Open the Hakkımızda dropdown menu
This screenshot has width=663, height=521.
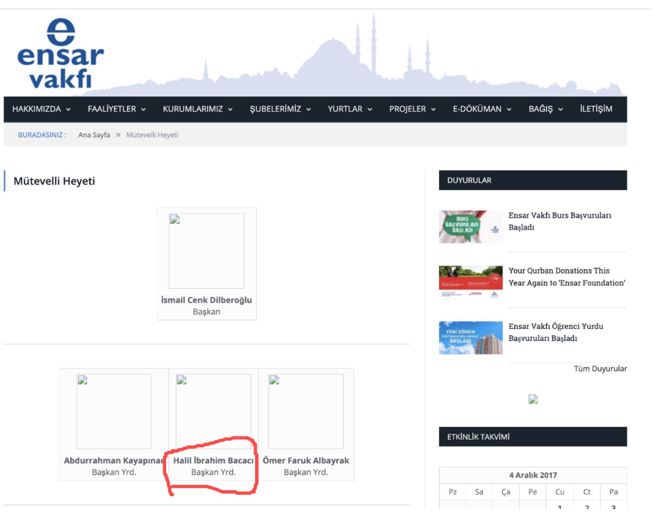coord(40,109)
